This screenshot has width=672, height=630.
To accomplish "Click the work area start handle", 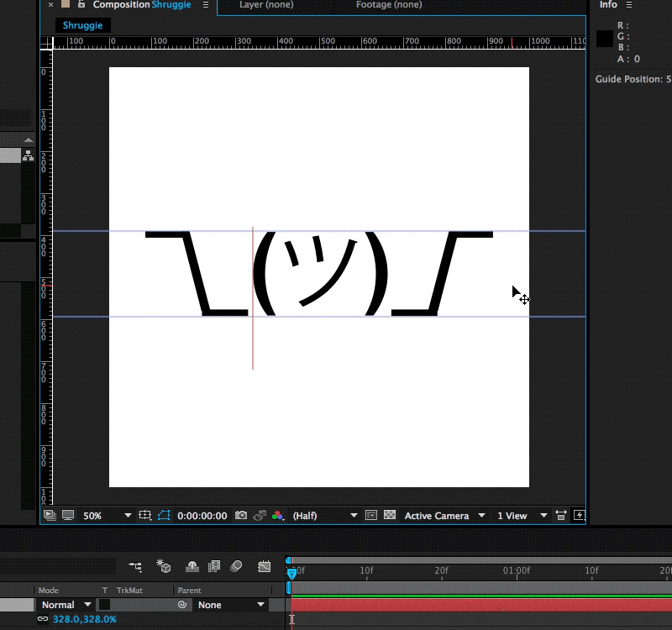I will pyautogui.click(x=288, y=588).
